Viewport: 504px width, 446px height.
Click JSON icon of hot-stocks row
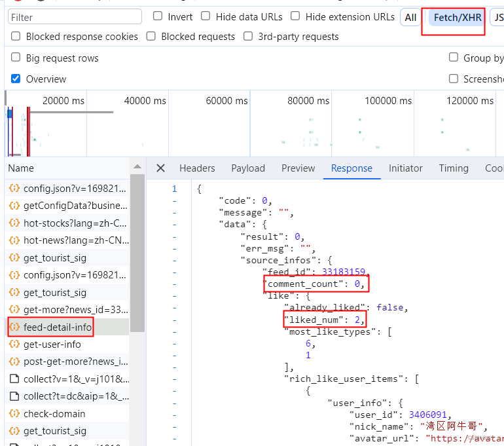14,223
